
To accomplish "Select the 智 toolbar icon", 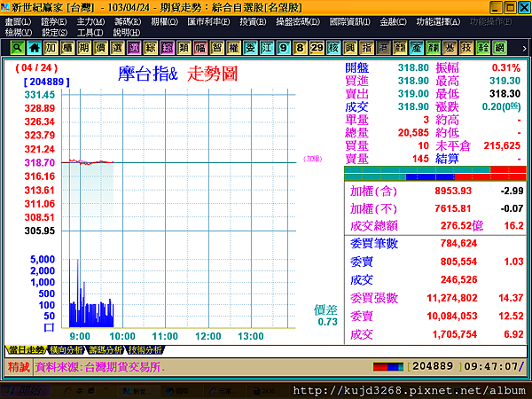I will 217,48.
